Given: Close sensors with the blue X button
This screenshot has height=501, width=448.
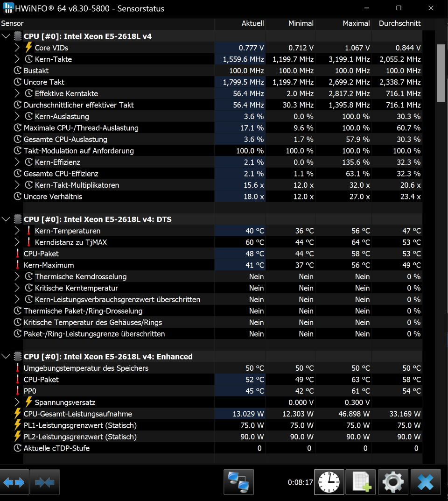Looking at the screenshot, I should click(x=426, y=482).
